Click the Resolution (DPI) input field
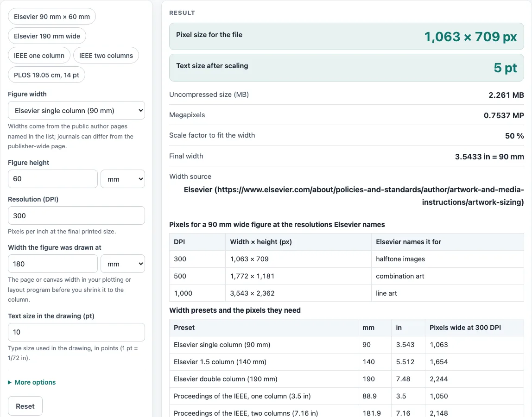 [76, 215]
